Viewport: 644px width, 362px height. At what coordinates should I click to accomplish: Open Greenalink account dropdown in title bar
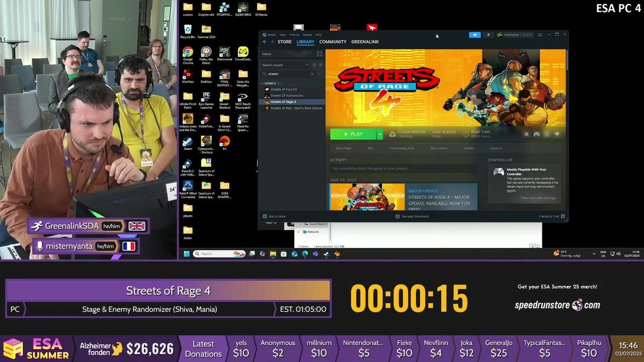coord(515,35)
